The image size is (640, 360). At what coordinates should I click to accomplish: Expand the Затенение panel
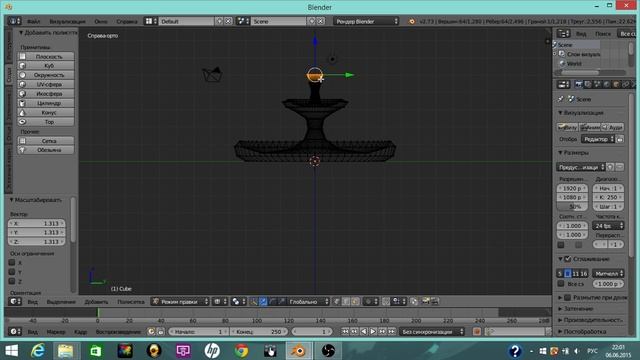coord(579,309)
